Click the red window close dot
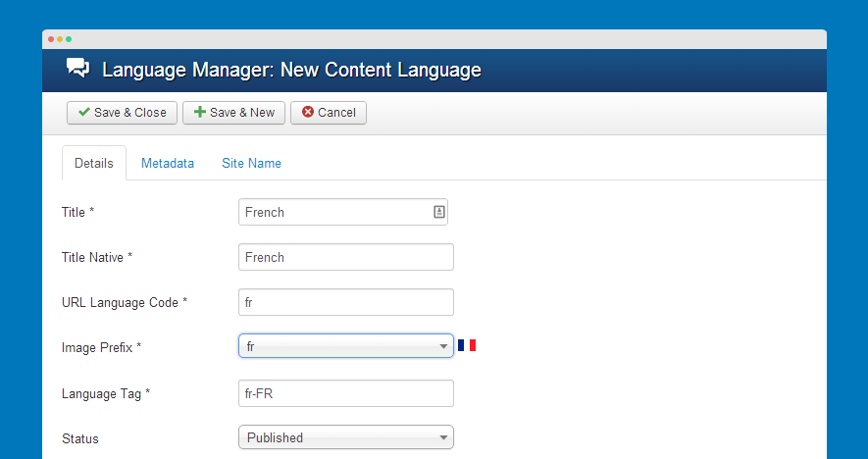 [x=50, y=39]
